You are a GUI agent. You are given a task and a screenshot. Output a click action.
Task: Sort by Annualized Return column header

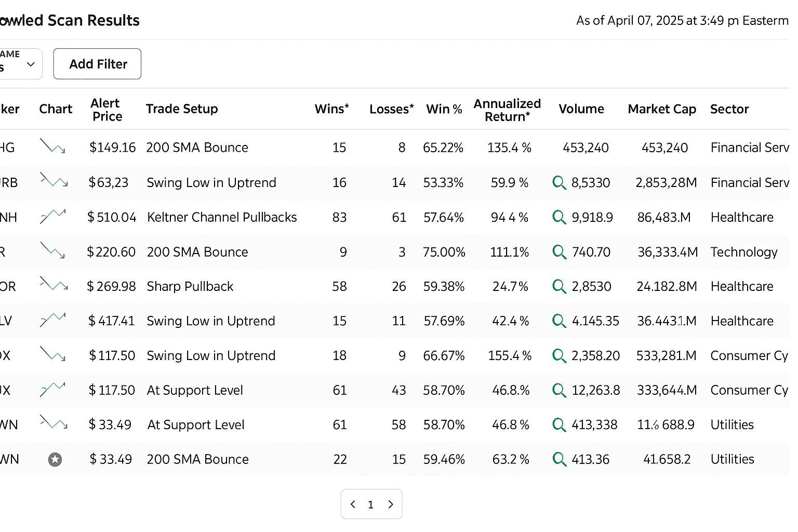click(x=507, y=110)
